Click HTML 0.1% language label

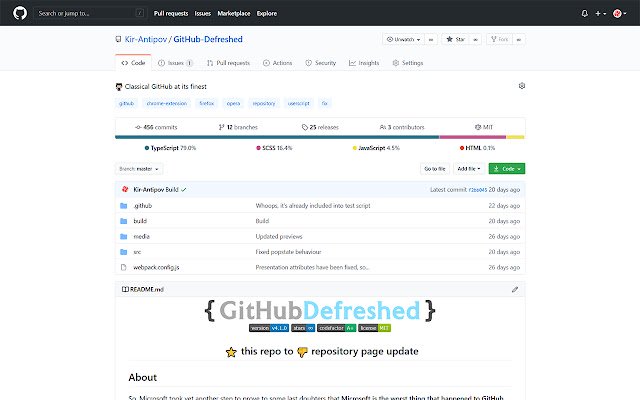[x=477, y=148]
